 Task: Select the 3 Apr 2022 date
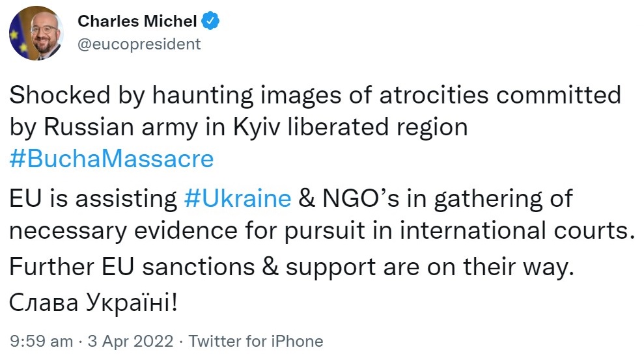pos(131,342)
